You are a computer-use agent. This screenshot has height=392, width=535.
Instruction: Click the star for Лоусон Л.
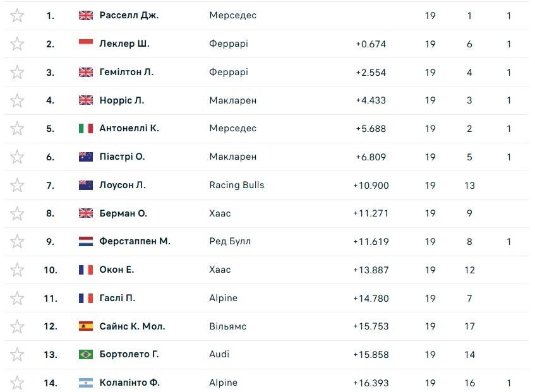[x=17, y=186]
